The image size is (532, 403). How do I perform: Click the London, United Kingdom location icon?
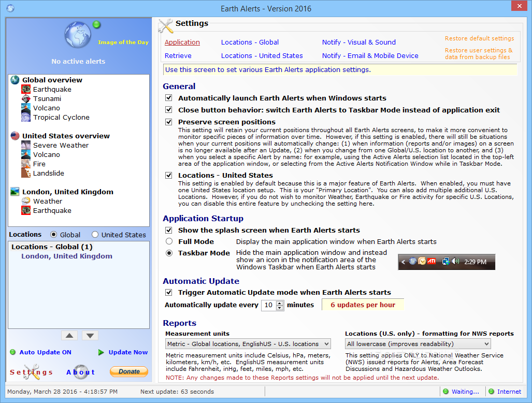[x=15, y=192]
